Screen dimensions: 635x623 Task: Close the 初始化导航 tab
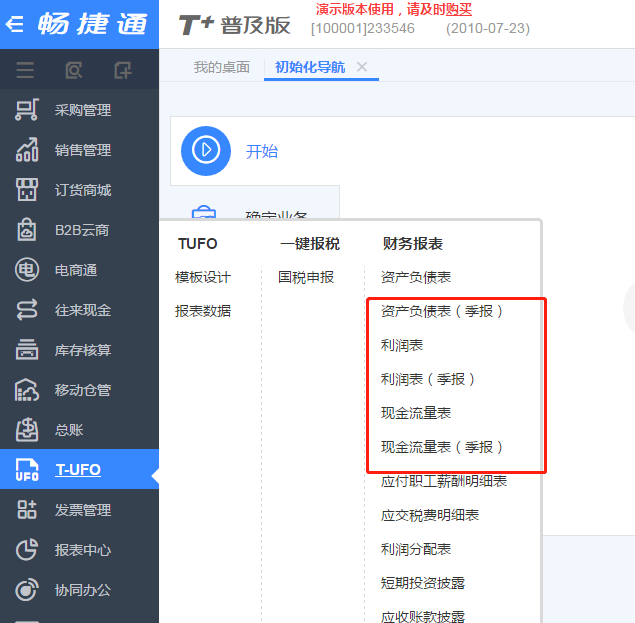362,67
